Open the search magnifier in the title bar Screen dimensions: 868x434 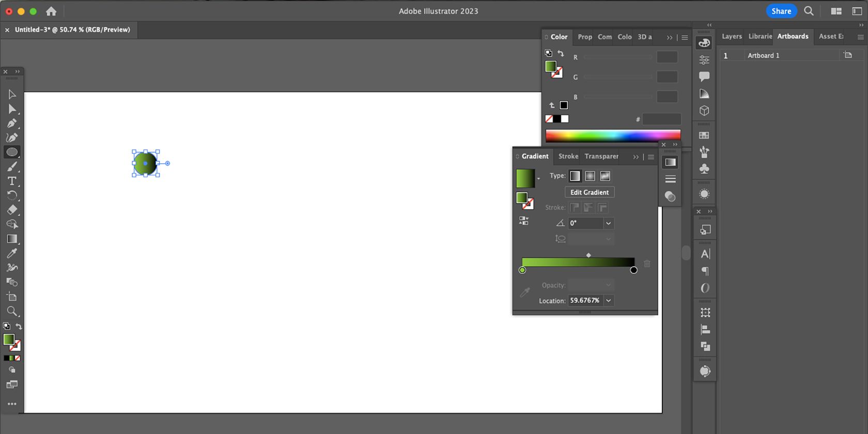[x=809, y=11]
